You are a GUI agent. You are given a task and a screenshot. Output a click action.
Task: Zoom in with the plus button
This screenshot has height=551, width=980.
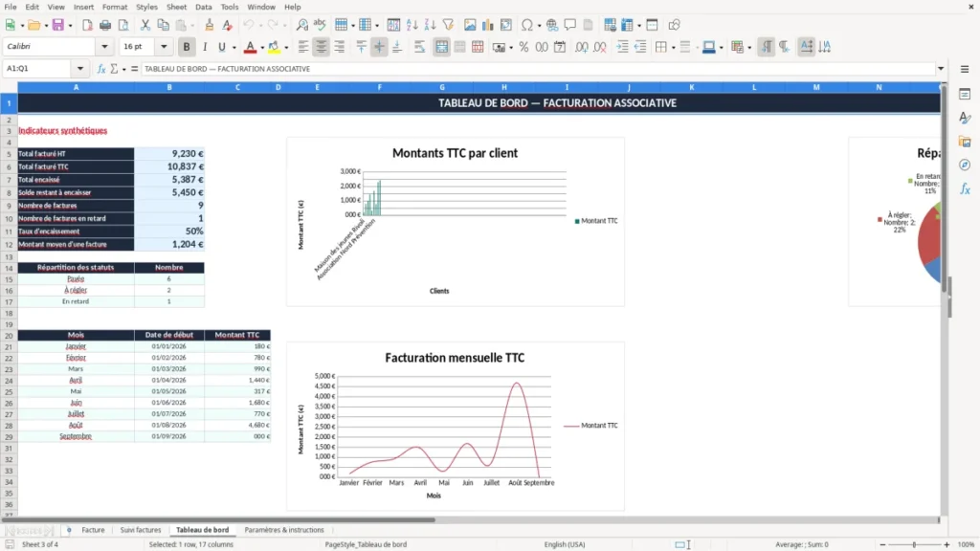tap(947, 544)
